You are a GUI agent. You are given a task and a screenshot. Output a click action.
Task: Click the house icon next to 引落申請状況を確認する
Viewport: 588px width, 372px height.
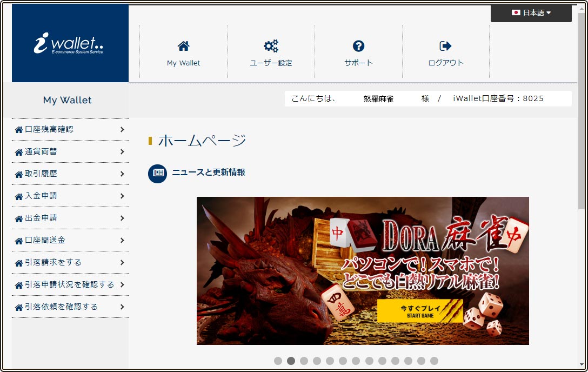[x=19, y=285]
